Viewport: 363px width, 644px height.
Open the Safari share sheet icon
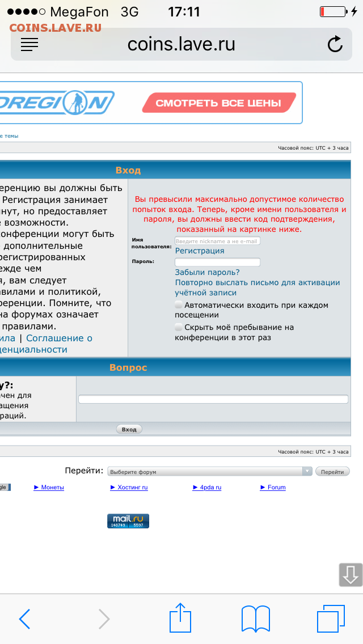(180, 617)
